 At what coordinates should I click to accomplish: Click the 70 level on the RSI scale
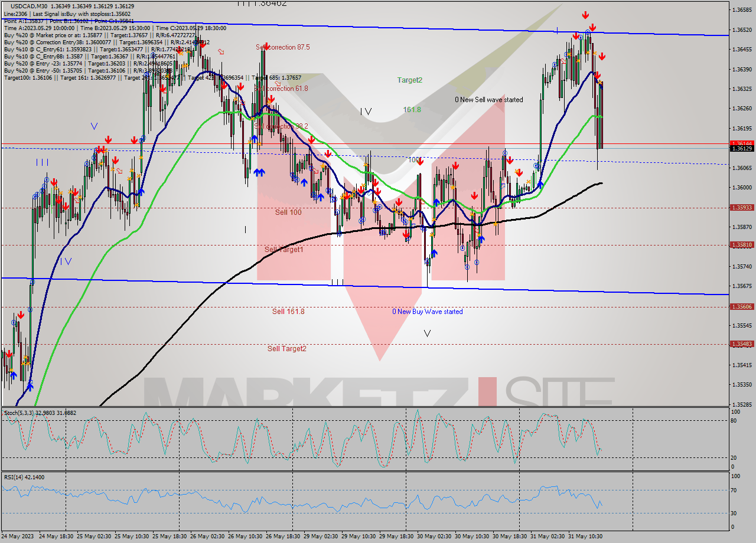[x=734, y=490]
